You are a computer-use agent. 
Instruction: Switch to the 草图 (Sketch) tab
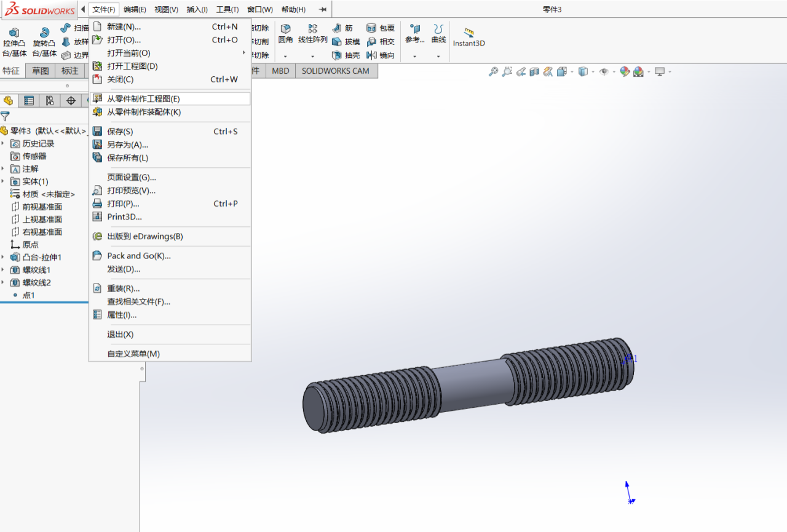41,71
